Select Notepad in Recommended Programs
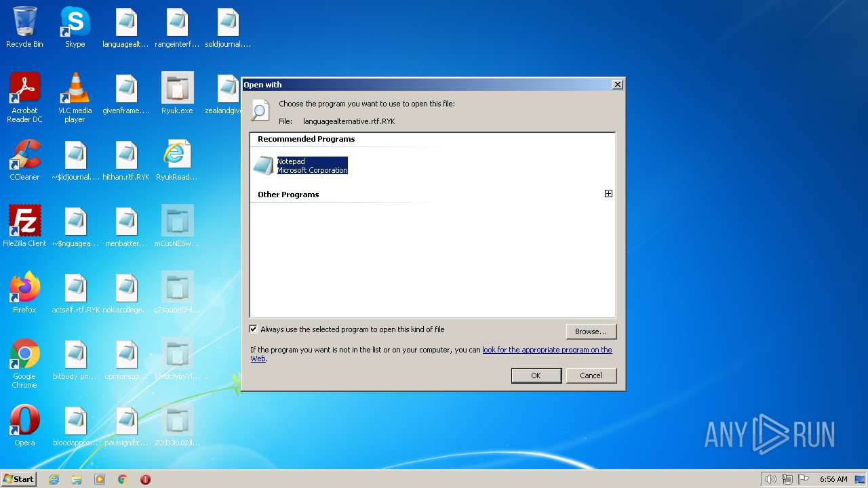Screen dimensions: 868x488 [300, 165]
